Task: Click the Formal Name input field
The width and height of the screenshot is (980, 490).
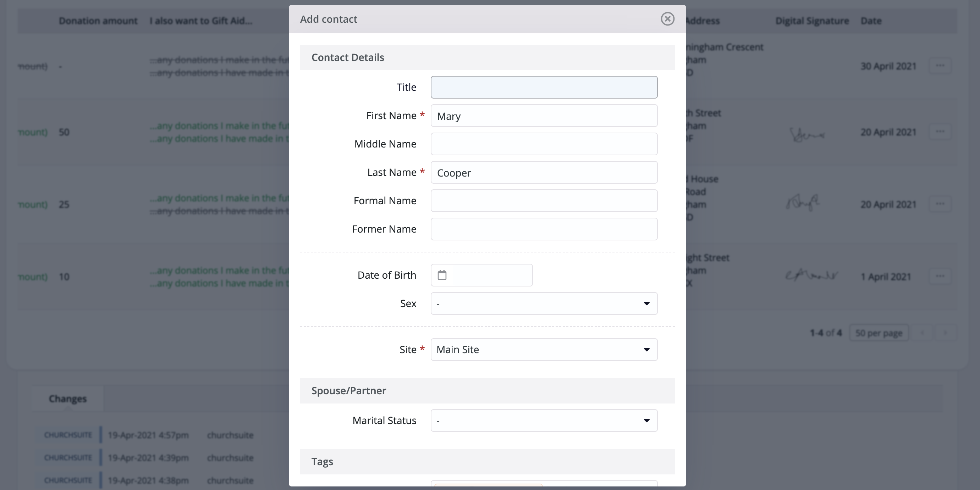Action: click(544, 201)
